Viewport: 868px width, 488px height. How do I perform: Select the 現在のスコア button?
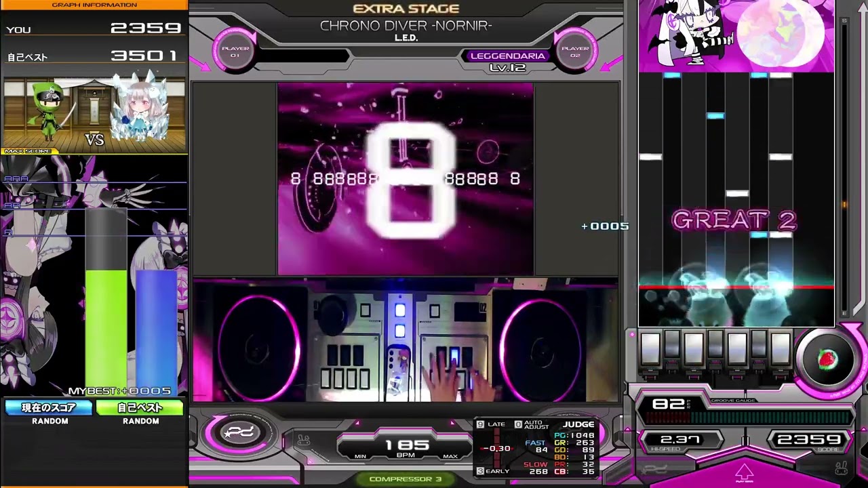[x=49, y=407]
